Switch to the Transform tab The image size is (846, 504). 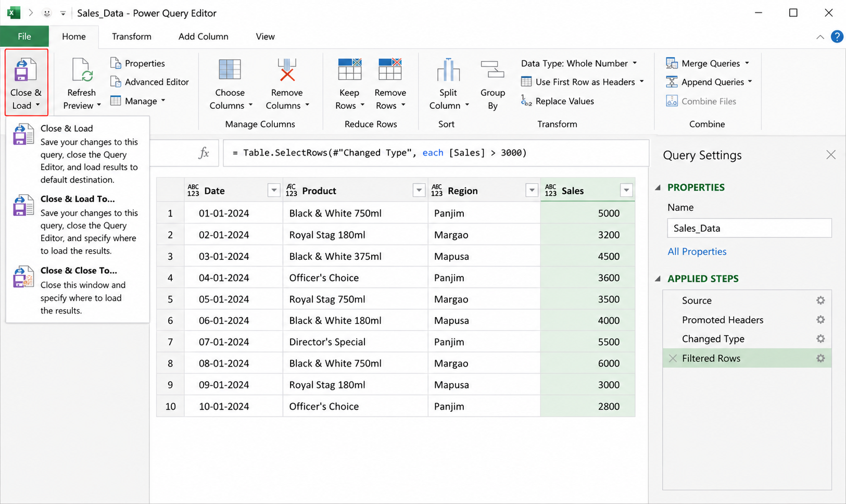[132, 36]
